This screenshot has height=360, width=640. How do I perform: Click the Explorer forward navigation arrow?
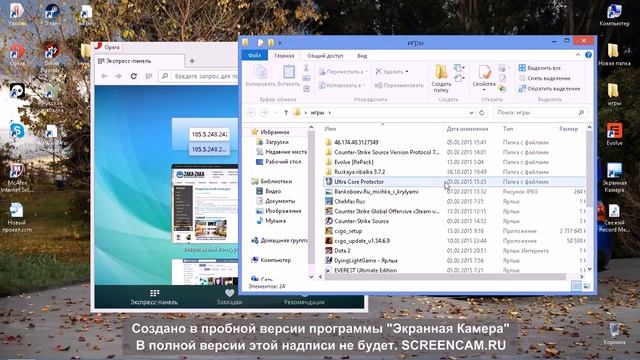(264, 112)
